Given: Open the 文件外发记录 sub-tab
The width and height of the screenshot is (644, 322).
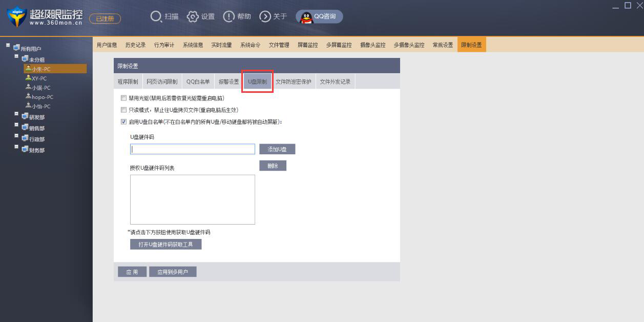Looking at the screenshot, I should click(335, 82).
